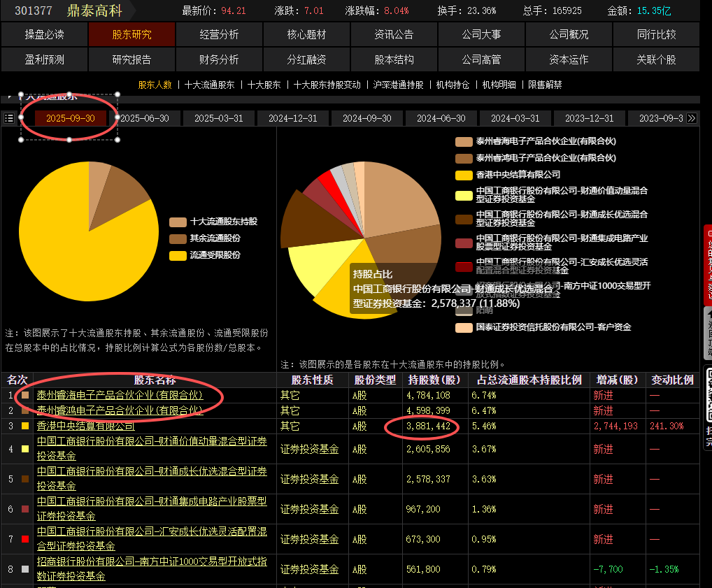
Task: Jump to 机构持仓 section
Action: 453,85
